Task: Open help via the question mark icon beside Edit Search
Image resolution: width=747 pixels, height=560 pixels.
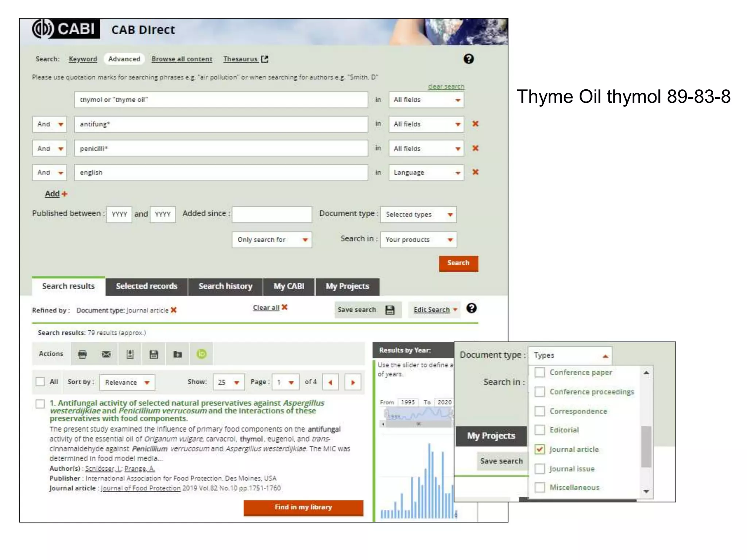Action: click(x=471, y=308)
